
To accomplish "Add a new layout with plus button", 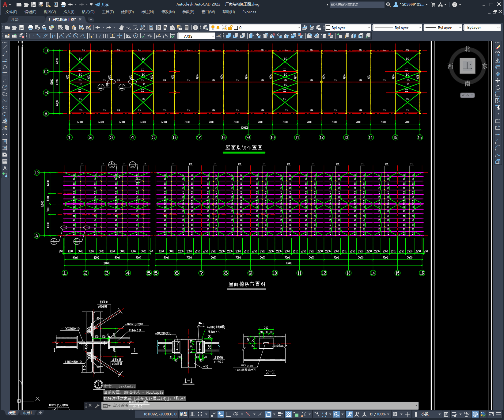I will (40, 413).
